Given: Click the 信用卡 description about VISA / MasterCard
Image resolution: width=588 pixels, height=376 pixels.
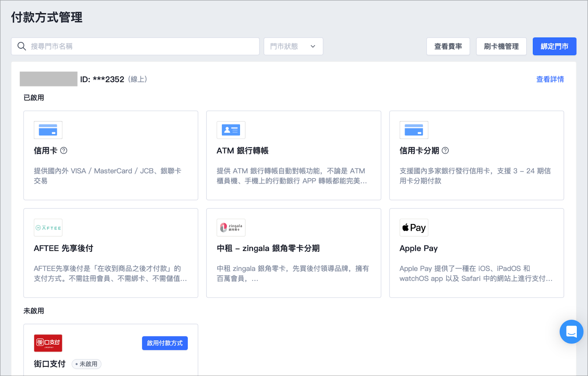Looking at the screenshot, I should coord(108,175).
